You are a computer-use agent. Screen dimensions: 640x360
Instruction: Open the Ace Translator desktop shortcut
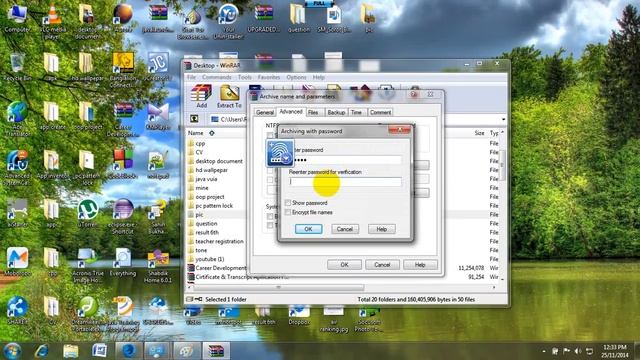click(x=17, y=118)
